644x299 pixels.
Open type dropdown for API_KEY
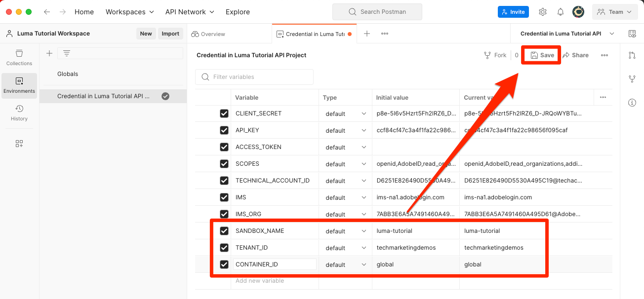click(x=346, y=130)
